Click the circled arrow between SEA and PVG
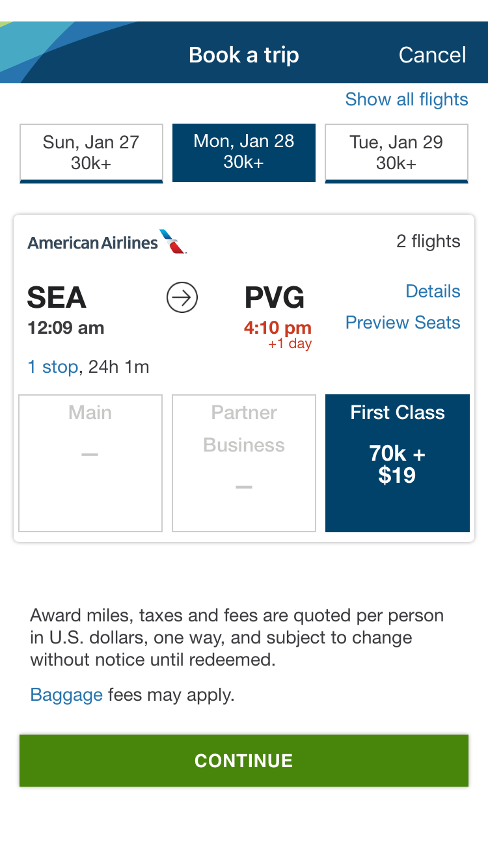 coord(182,298)
